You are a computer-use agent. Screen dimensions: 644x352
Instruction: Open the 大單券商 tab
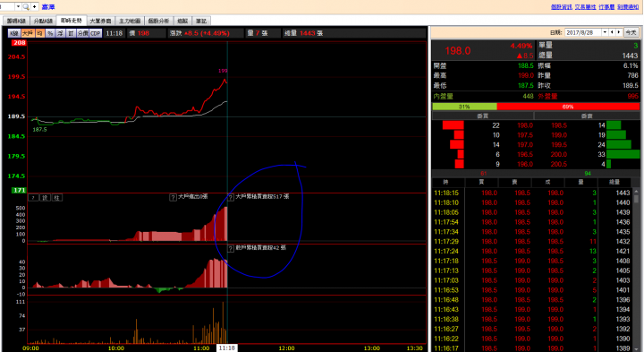(100, 21)
